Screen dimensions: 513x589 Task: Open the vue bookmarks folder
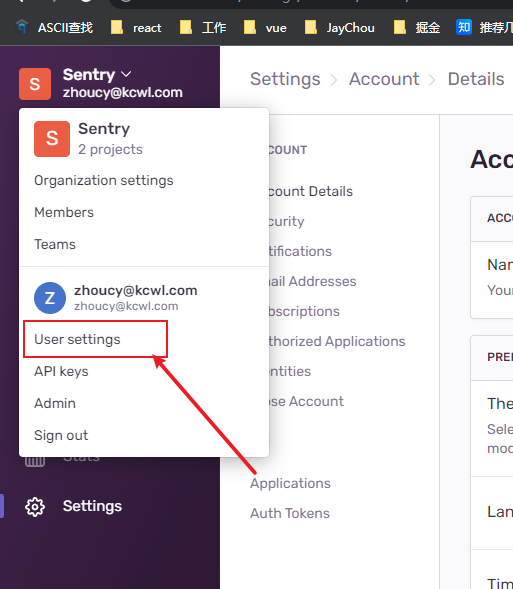click(x=265, y=28)
